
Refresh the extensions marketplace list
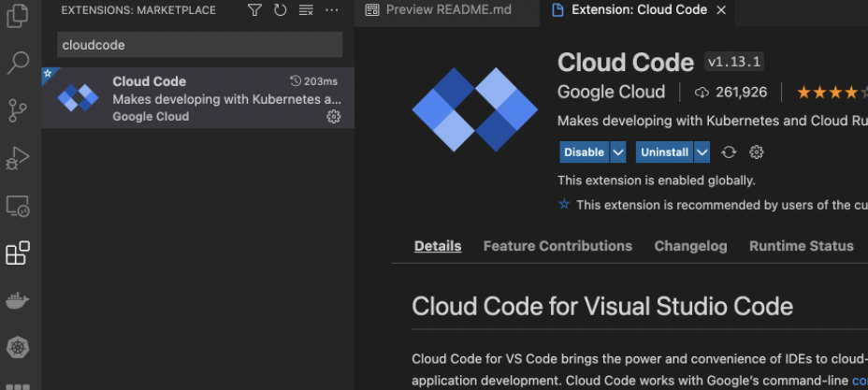(280, 10)
